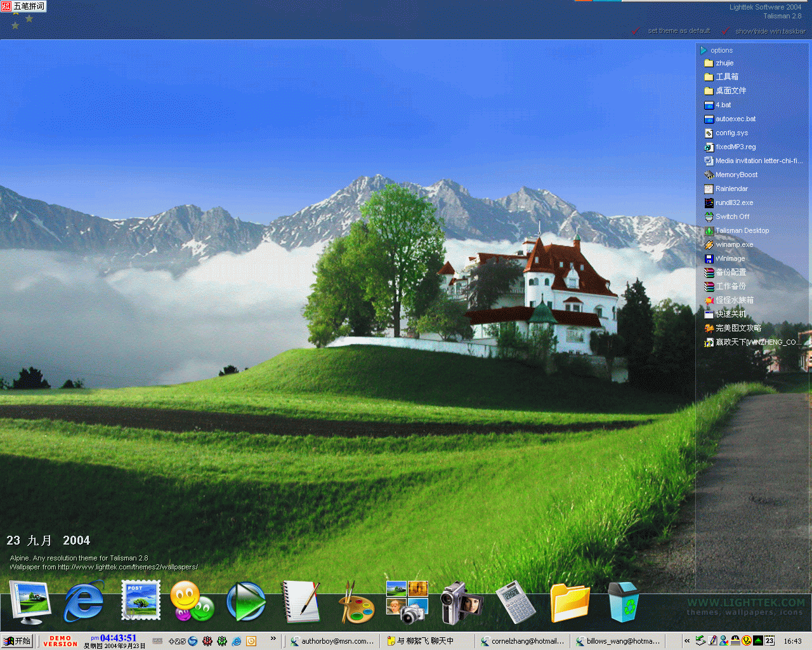This screenshot has width=812, height=650.
Task: Open the recycle bin dock icon
Action: click(624, 602)
